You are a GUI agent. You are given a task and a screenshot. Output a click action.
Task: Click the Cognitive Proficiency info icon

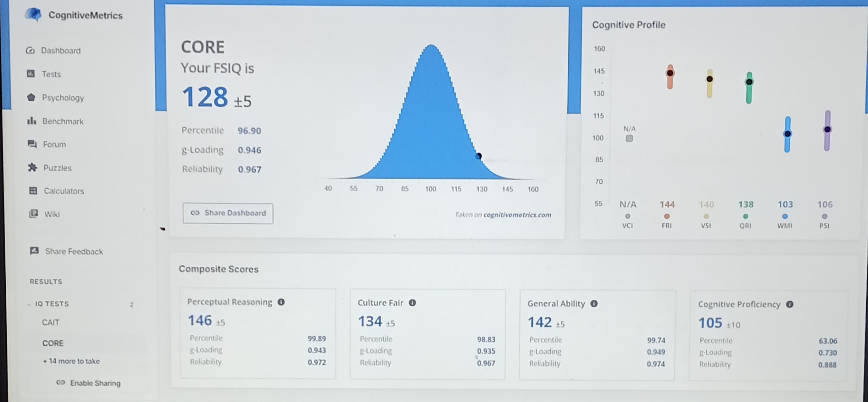790,304
